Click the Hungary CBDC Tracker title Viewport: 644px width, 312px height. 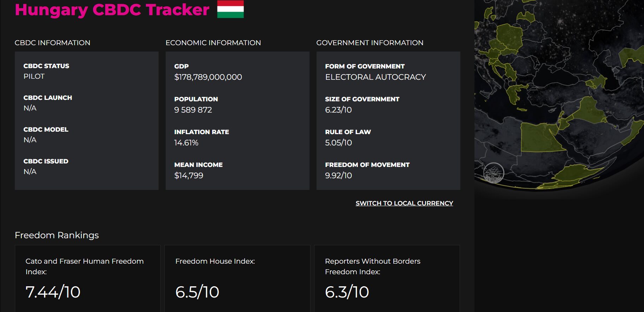click(112, 10)
